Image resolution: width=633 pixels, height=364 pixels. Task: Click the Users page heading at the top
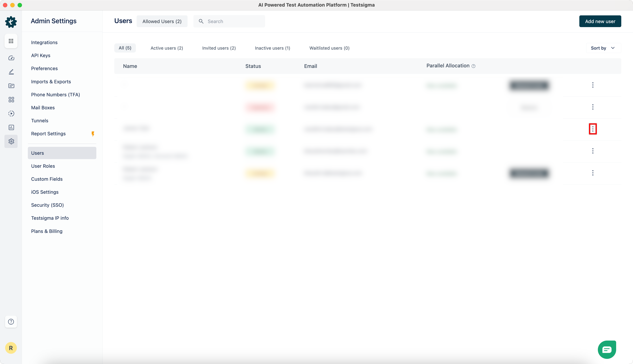(x=123, y=21)
